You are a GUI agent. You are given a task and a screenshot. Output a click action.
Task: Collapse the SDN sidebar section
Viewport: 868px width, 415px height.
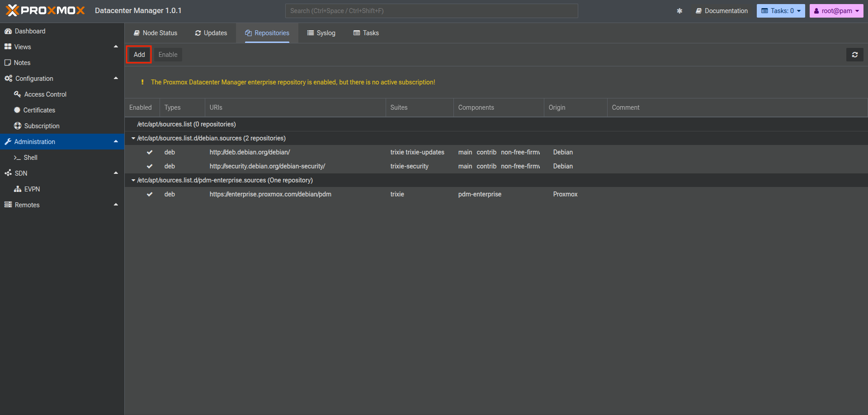click(116, 173)
